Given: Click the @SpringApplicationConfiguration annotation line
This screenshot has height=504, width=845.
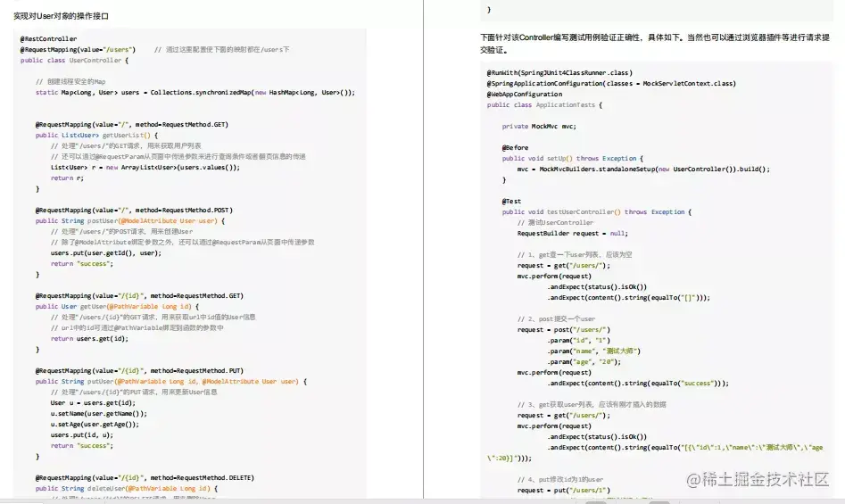Looking at the screenshot, I should [611, 84].
